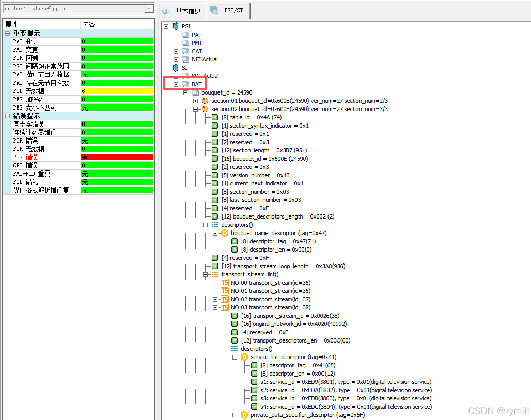
Task: Click the private_data_specifier_descriptor D icon
Action: [244, 415]
